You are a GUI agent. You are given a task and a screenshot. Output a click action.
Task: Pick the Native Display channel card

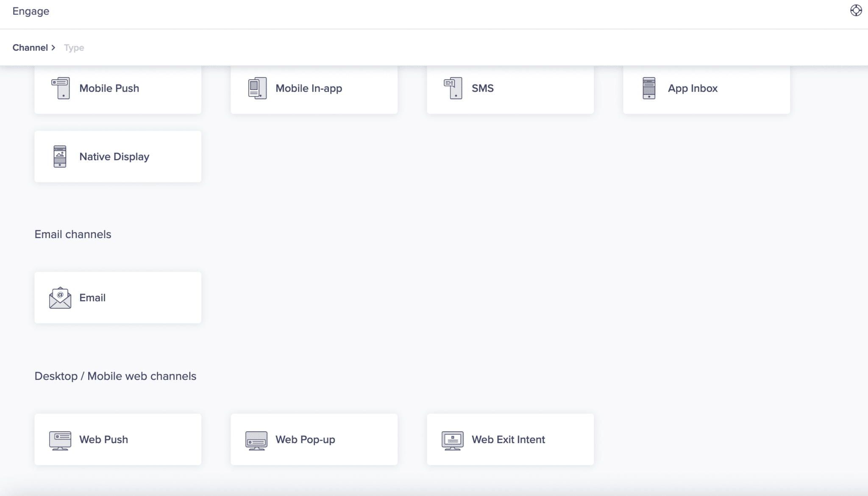(118, 156)
